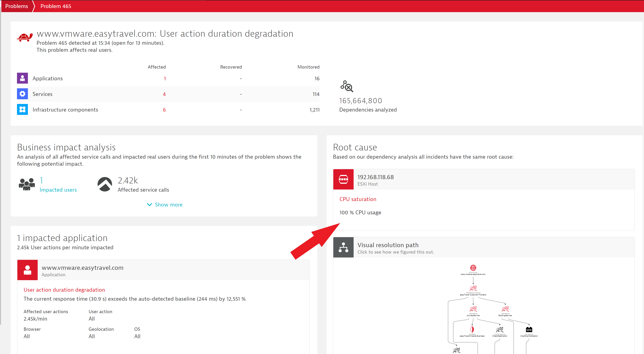Click the CreditCardValidation SDK icon

pyautogui.click(x=529, y=329)
